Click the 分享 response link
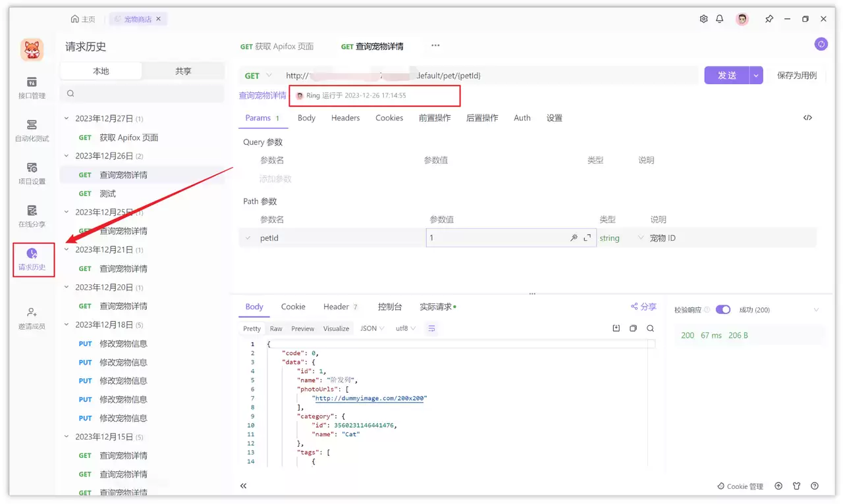 click(x=643, y=307)
